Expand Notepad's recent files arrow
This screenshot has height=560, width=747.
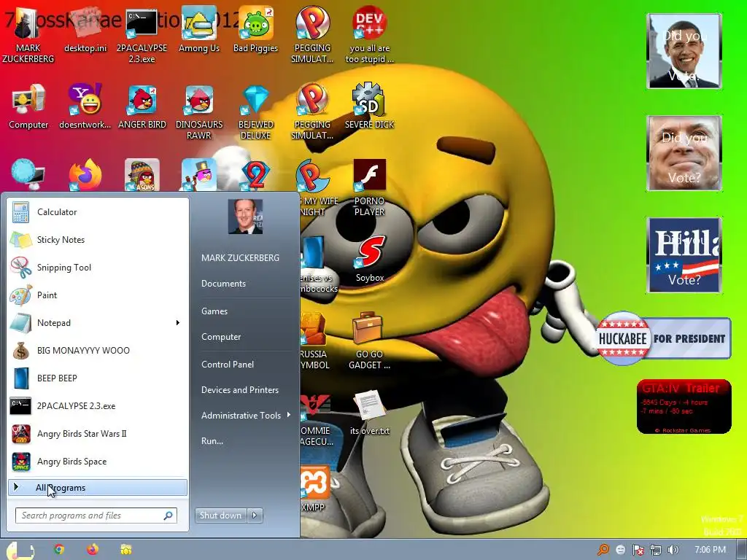coord(178,323)
